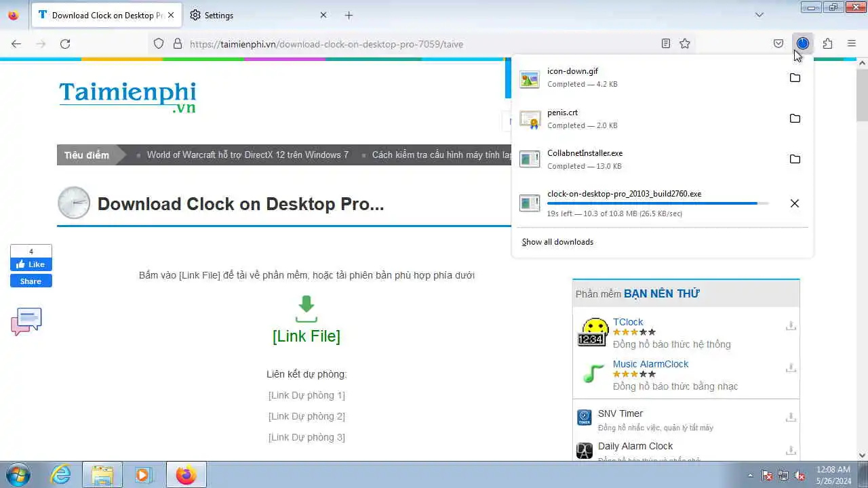Click the site padlock security icon
This screenshot has width=868, height=488.
178,43
